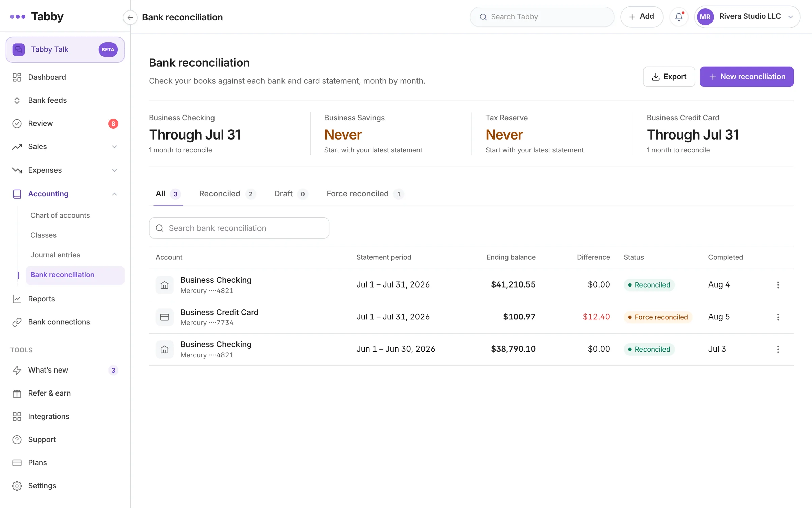Click the Tabby Talk chat icon
The height and width of the screenshot is (508, 812).
(x=19, y=49)
